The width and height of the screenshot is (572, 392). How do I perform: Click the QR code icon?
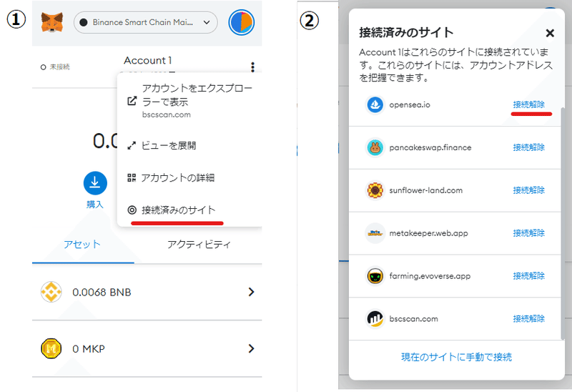tap(132, 177)
